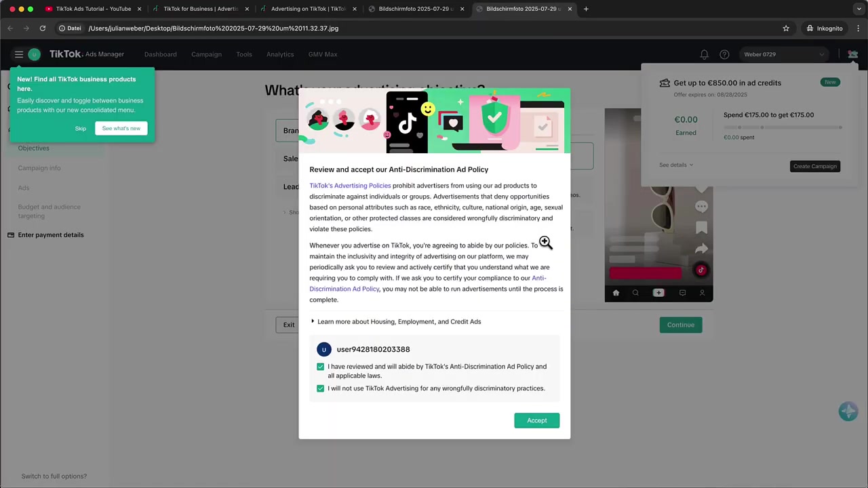Open the hamburger menu in Ads Manager
The height and width of the screenshot is (488, 868).
point(19,54)
